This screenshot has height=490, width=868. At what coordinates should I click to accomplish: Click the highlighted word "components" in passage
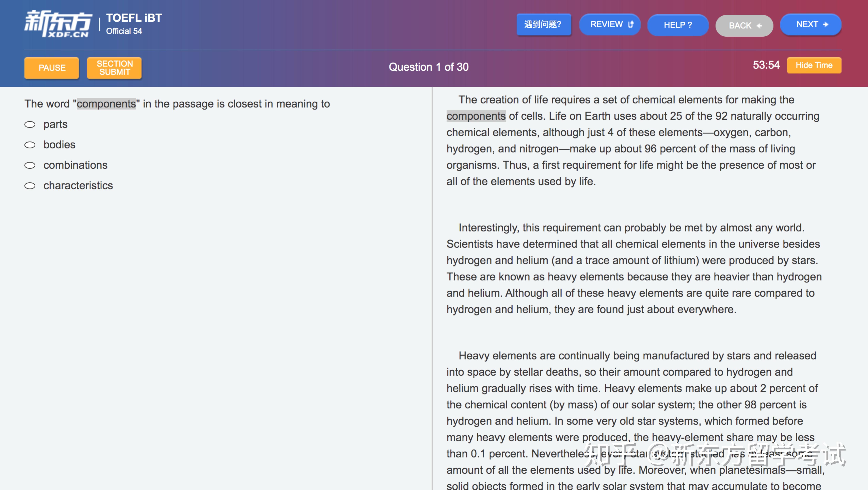[x=476, y=116]
